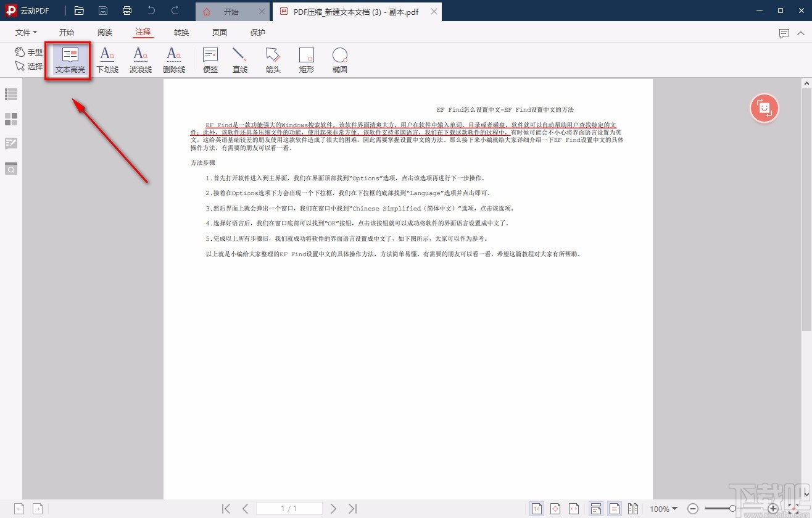
Task: Add a 便签 sticky note annotation
Action: point(210,60)
